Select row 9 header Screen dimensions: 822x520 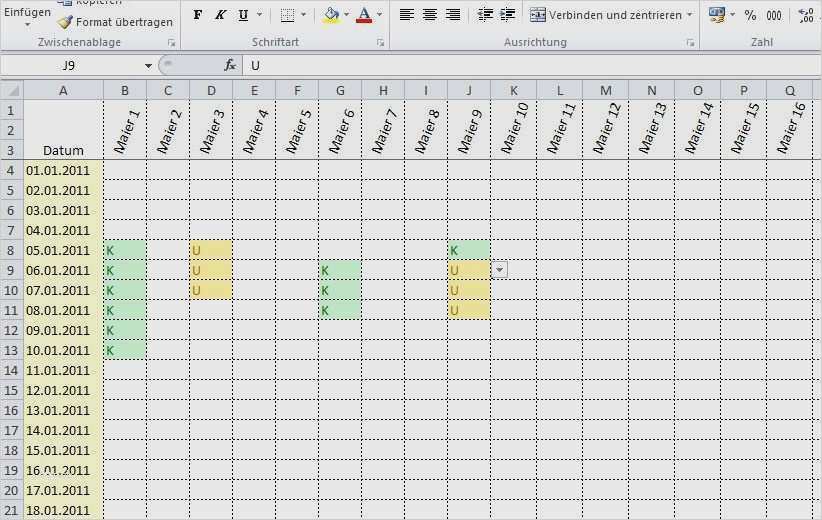11,270
